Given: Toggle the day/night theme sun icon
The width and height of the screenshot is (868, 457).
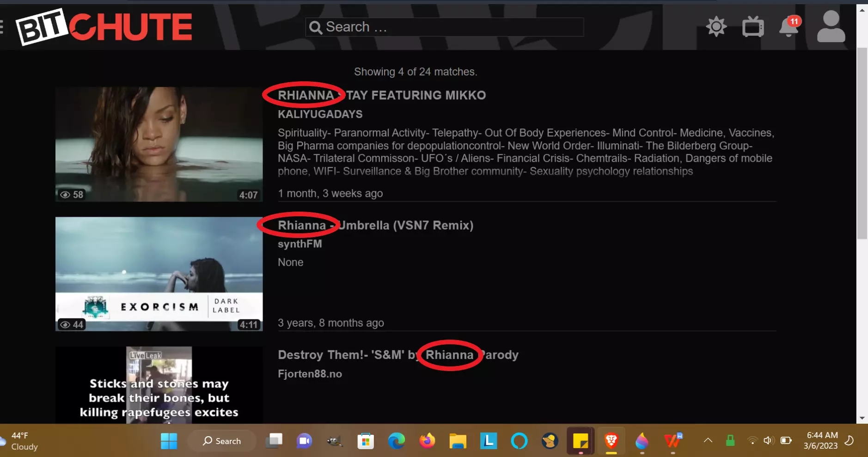Looking at the screenshot, I should tap(716, 27).
